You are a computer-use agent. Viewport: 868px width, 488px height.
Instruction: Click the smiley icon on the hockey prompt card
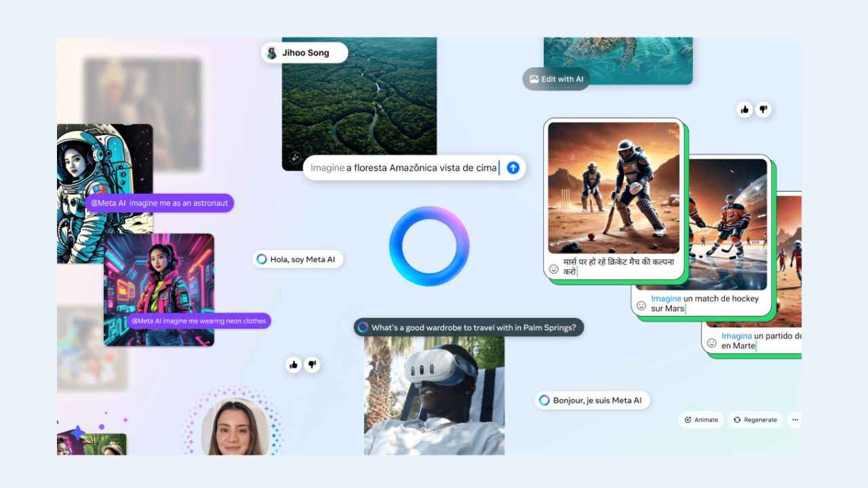pyautogui.click(x=642, y=306)
